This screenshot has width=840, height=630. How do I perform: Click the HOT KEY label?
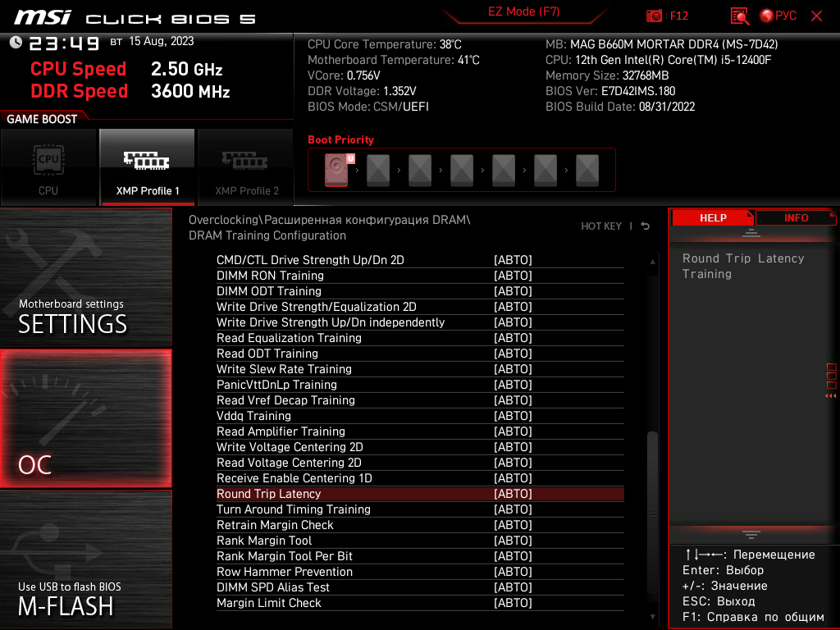click(x=601, y=226)
